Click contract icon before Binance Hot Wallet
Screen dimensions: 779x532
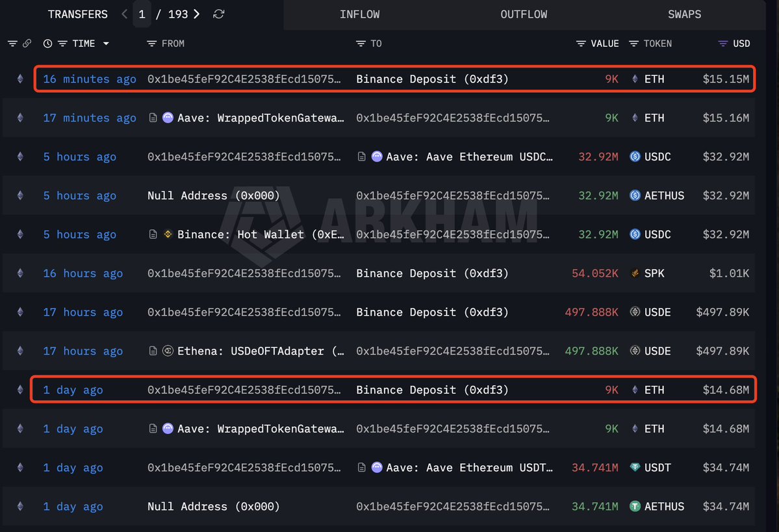tap(153, 234)
